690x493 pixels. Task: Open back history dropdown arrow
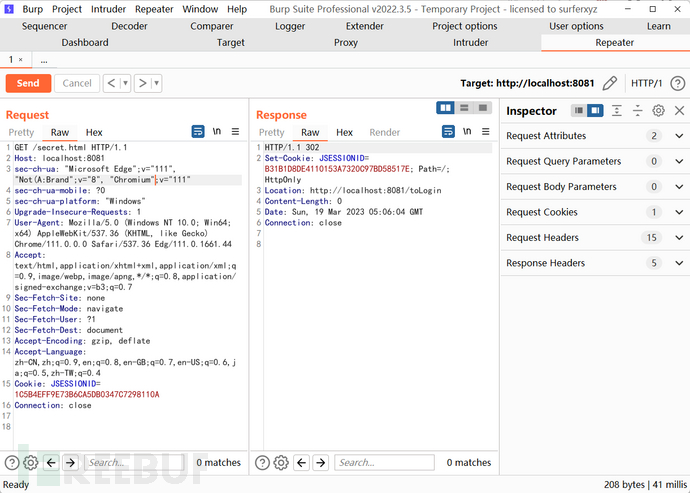pos(125,83)
